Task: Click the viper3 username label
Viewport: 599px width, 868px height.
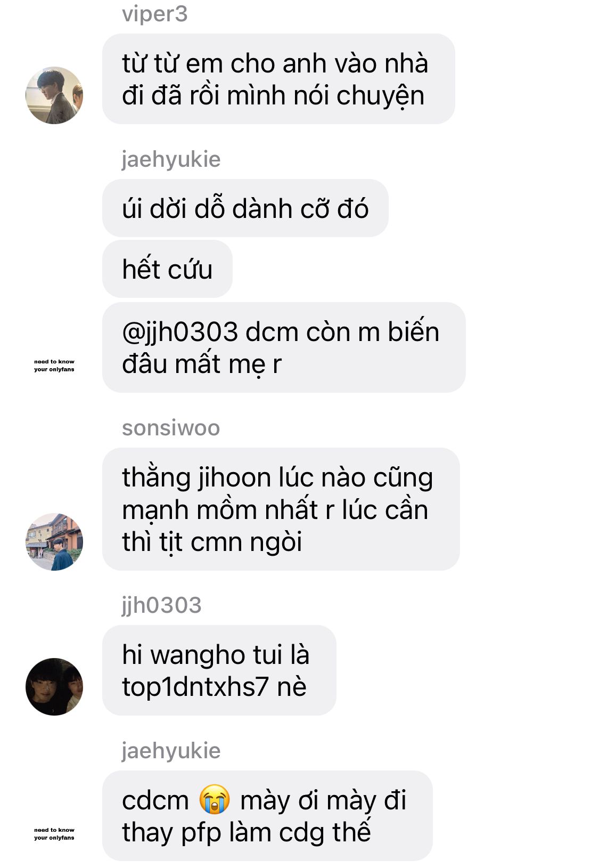Action: (154, 14)
